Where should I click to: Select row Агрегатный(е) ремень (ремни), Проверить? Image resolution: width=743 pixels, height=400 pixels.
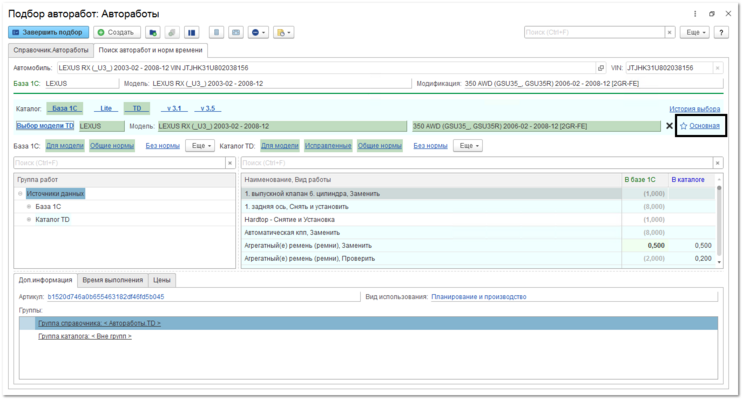(479, 259)
